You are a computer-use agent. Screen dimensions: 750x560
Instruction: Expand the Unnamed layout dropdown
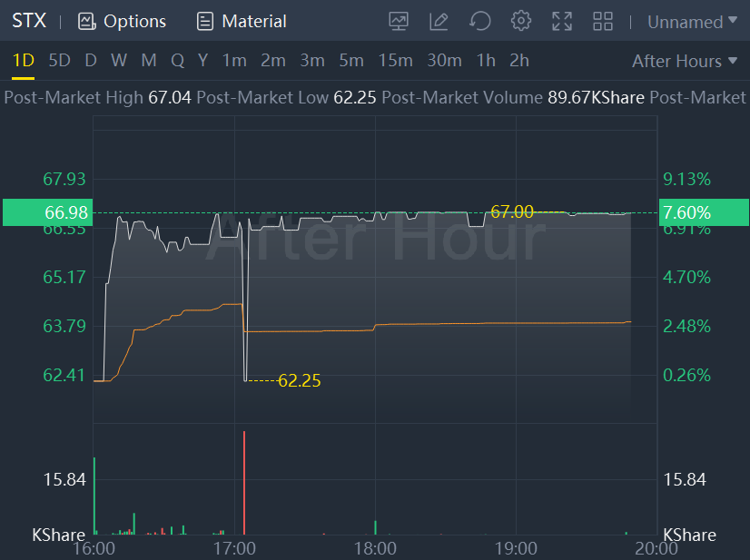692,22
